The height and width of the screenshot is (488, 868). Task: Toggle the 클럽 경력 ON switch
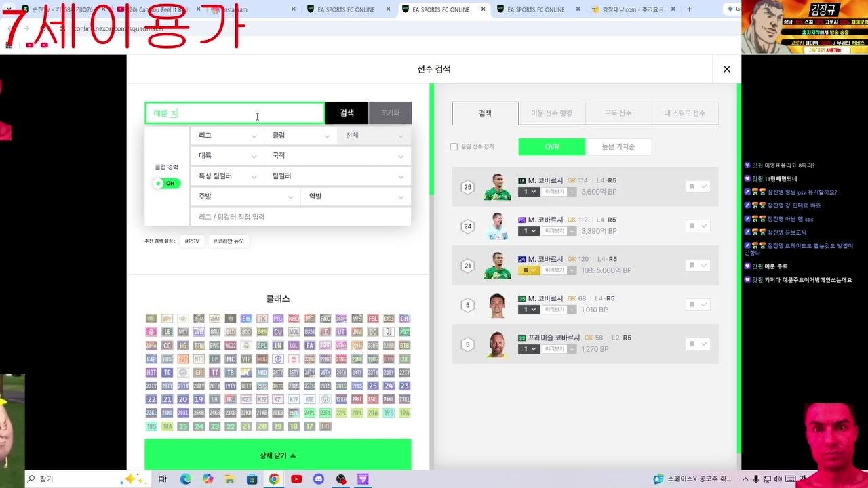(x=167, y=183)
